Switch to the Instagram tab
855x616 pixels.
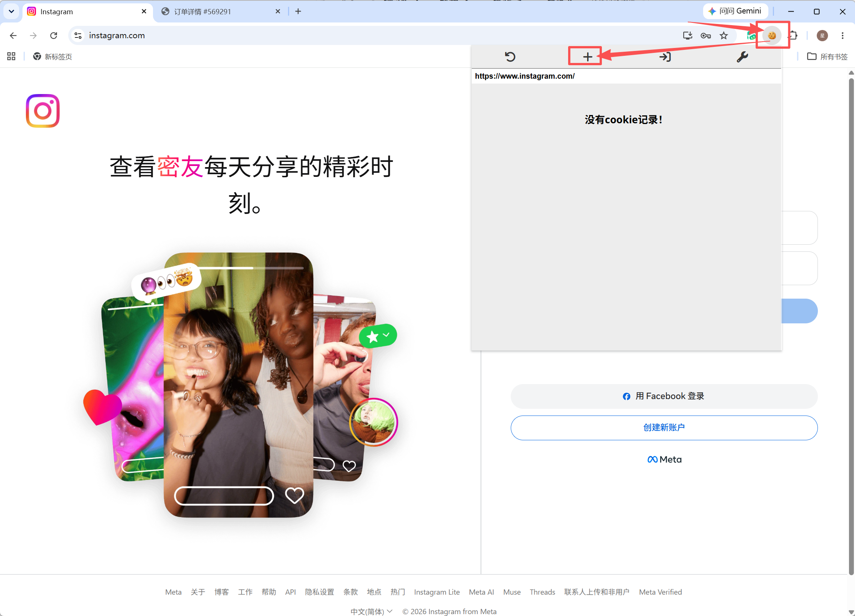(x=88, y=11)
